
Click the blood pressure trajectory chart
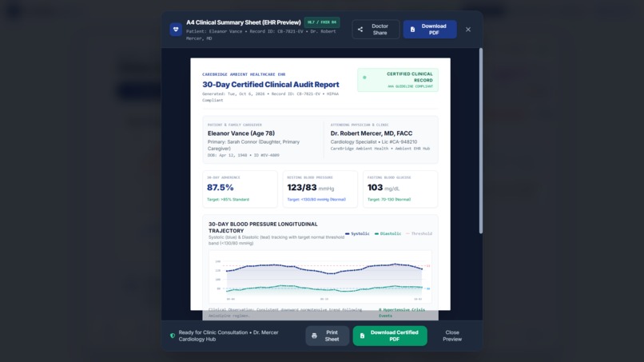(320, 276)
